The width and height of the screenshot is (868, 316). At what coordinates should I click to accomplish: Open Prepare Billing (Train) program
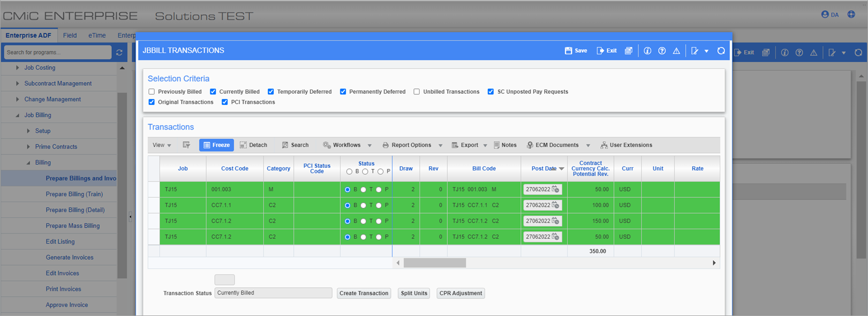coord(74,194)
